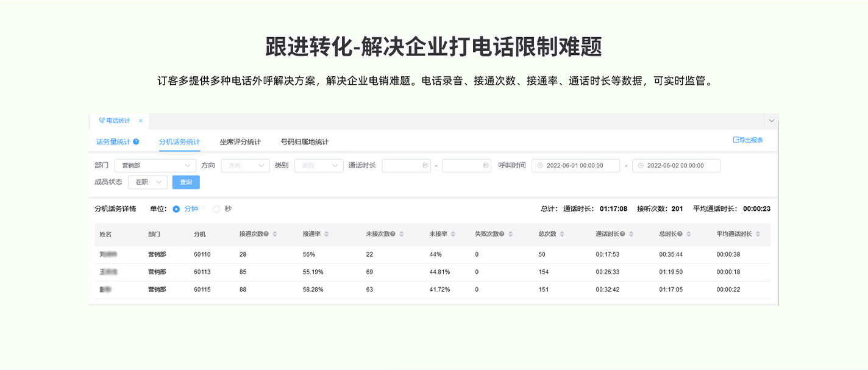The image size is (868, 370).
Task: Expand the 类别 dropdown
Action: point(319,165)
